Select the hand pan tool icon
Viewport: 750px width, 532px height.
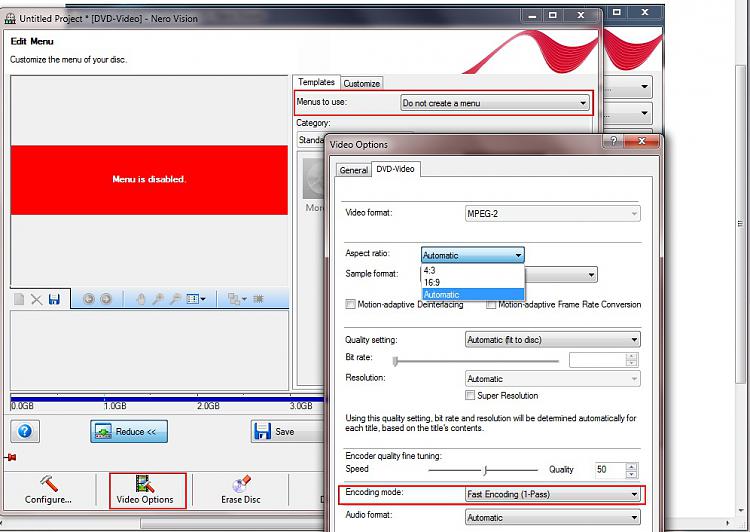click(x=141, y=299)
